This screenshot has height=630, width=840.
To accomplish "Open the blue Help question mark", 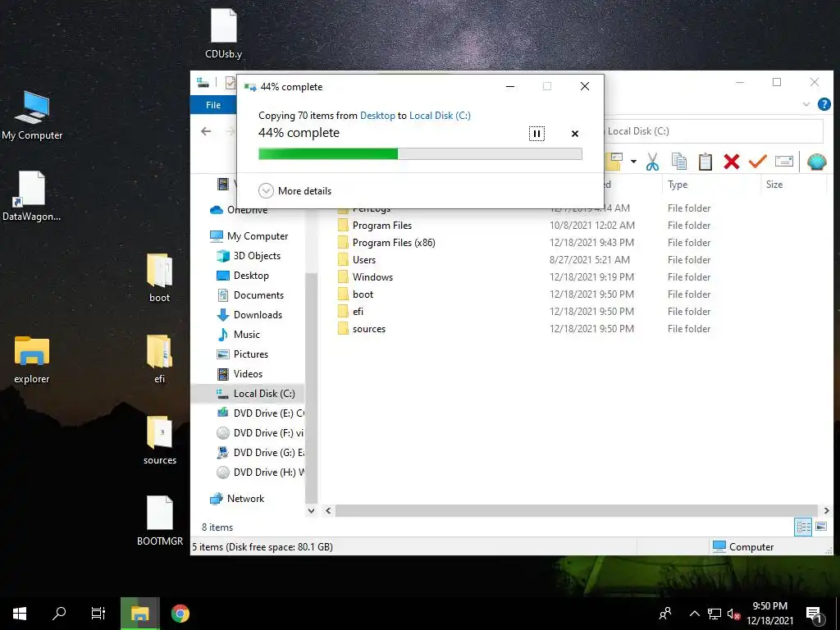I will click(x=824, y=104).
